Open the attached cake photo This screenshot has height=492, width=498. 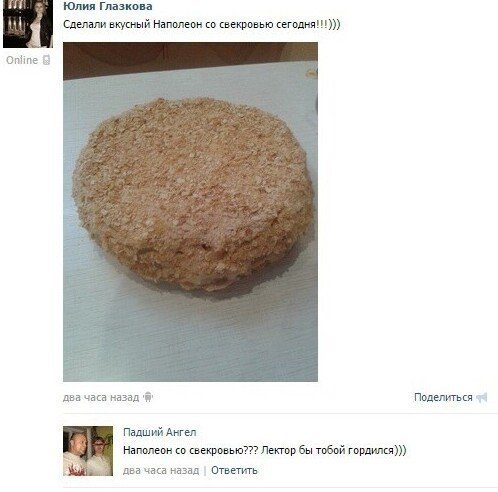pos(190,212)
